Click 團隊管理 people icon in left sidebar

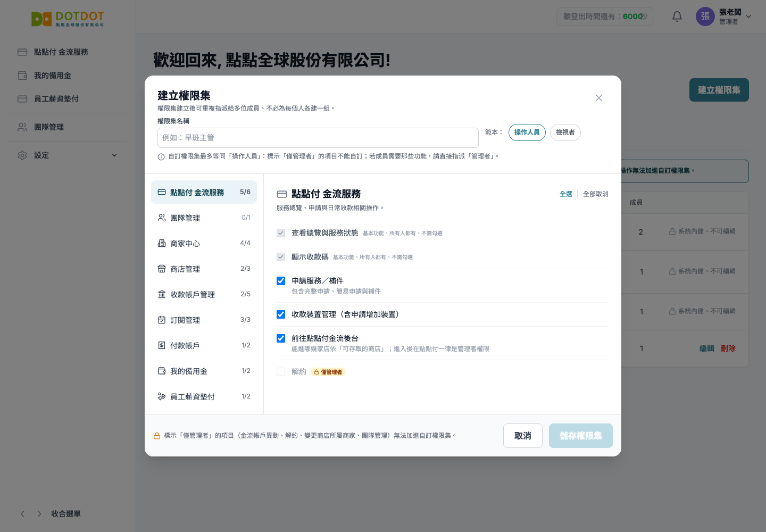pos(22,127)
